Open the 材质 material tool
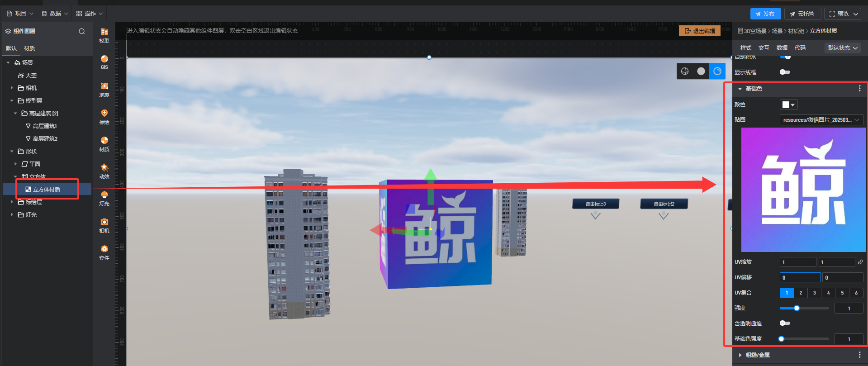 104,144
